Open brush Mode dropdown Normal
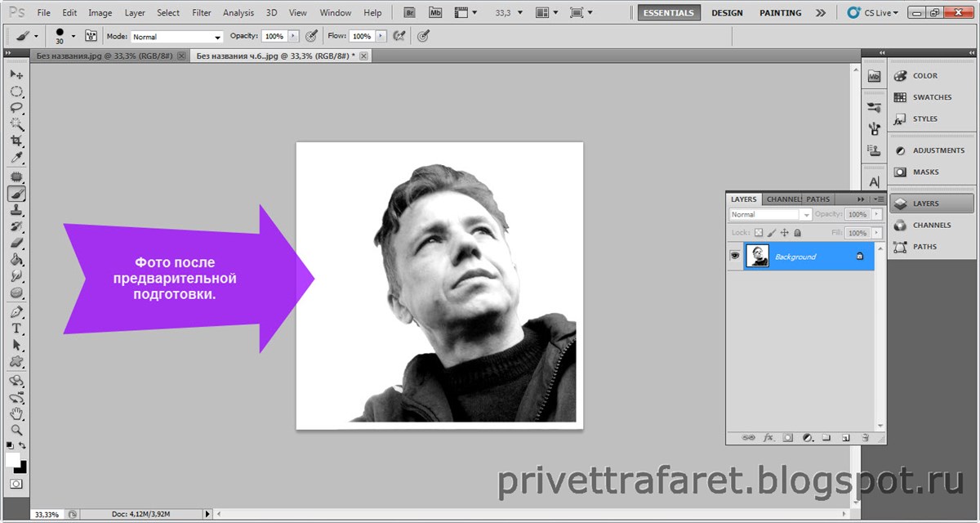Image resolution: width=980 pixels, height=523 pixels. coord(176,37)
